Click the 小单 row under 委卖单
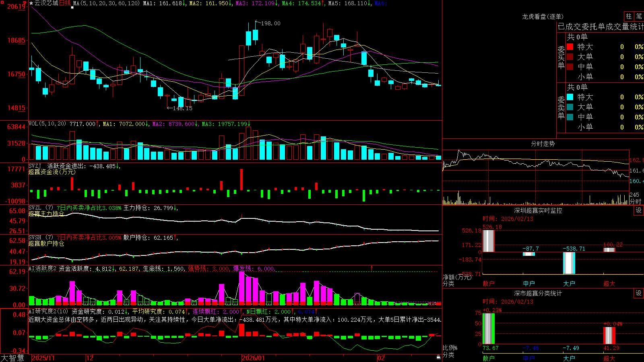Image resolution: width=644 pixels, height=362 pixels. click(x=605, y=127)
